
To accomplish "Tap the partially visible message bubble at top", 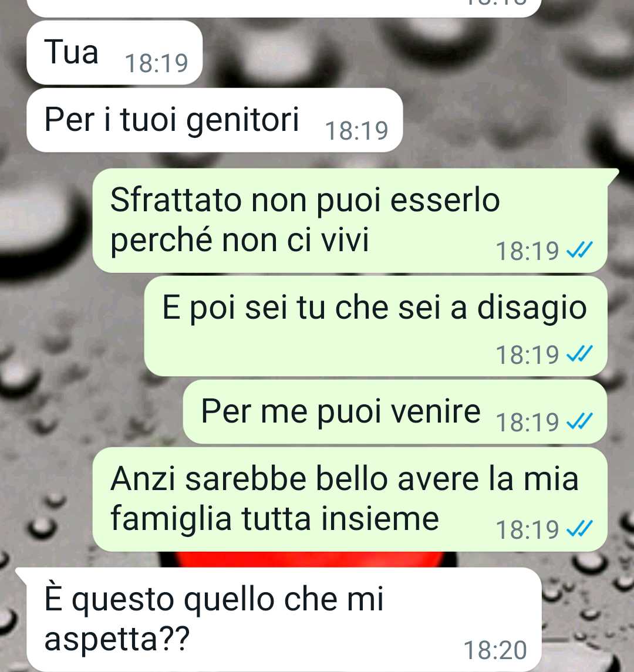I will (284, 8).
